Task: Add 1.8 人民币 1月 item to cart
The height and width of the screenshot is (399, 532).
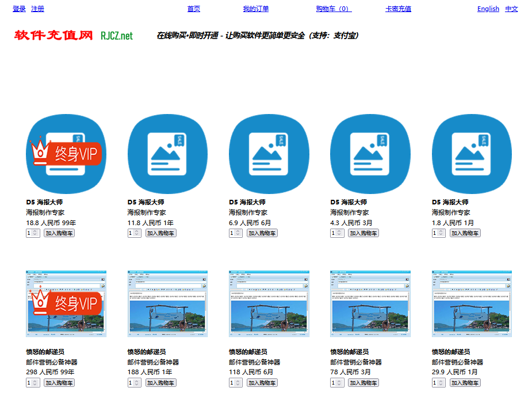Action: point(465,233)
